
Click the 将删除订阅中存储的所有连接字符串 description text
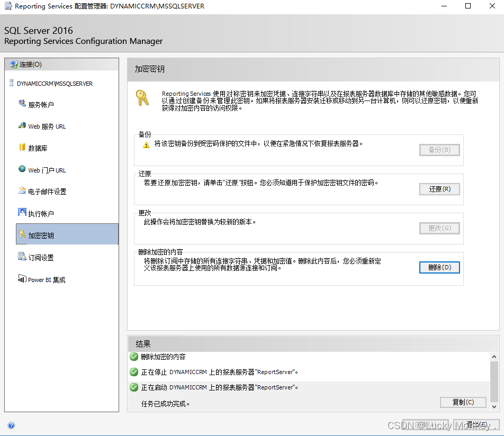(262, 265)
